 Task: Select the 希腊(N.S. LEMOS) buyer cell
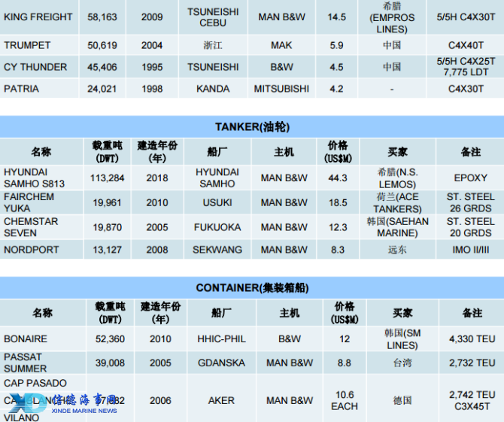pyautogui.click(x=398, y=178)
